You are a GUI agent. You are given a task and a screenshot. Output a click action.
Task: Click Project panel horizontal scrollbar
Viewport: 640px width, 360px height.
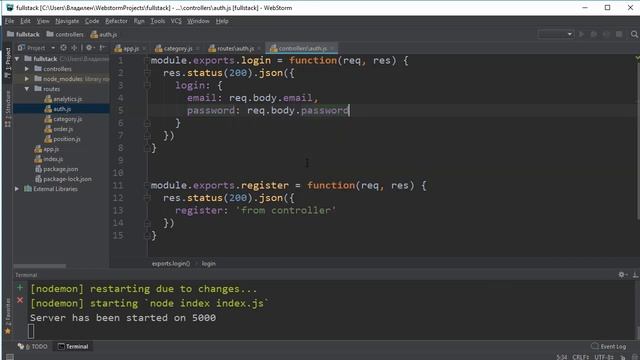coord(40,266)
